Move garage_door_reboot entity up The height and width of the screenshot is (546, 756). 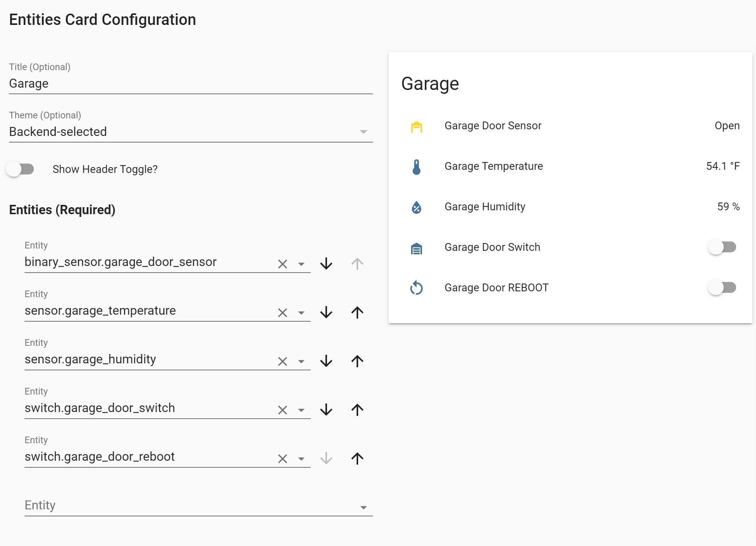tap(357, 458)
